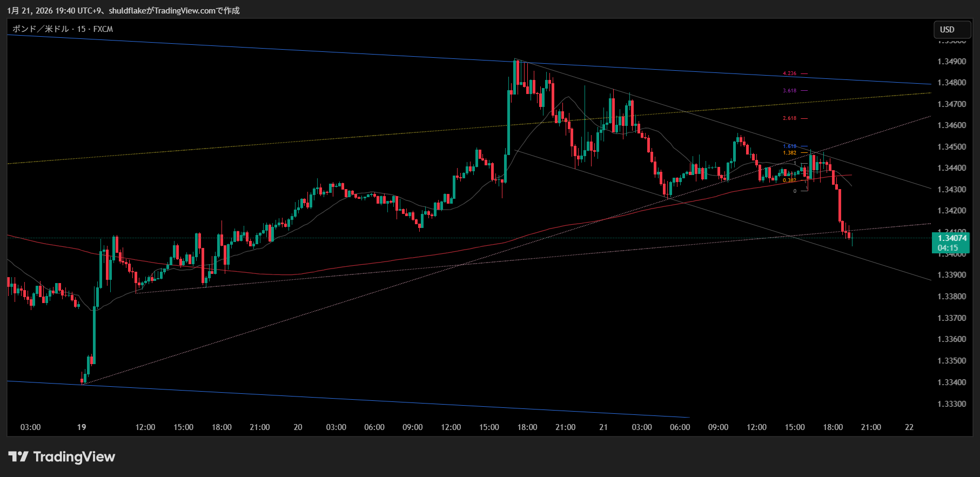Viewport: 980px width, 477px height.
Task: Select the 0.382 Fibonacci level label
Action: pos(789,180)
